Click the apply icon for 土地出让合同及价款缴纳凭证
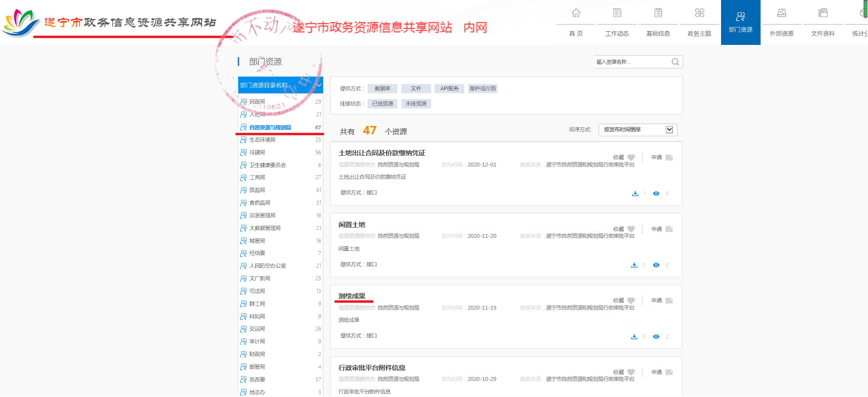The height and width of the screenshot is (397, 868). [x=669, y=157]
